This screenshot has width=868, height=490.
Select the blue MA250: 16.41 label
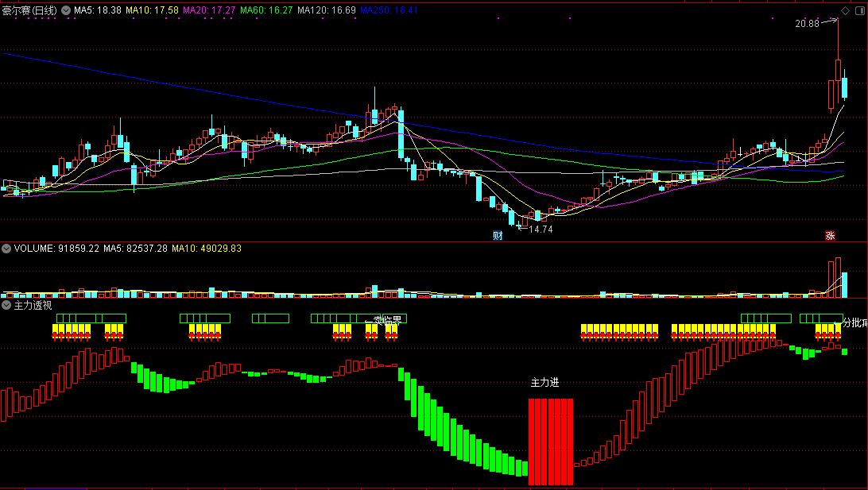tap(389, 10)
